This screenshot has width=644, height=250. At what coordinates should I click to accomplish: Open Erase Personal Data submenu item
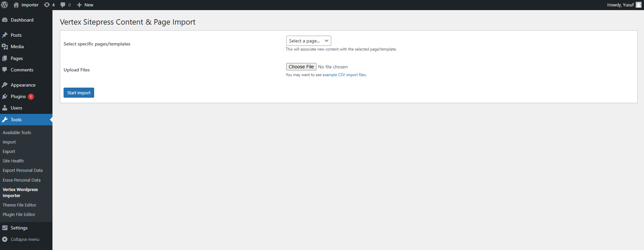22,180
